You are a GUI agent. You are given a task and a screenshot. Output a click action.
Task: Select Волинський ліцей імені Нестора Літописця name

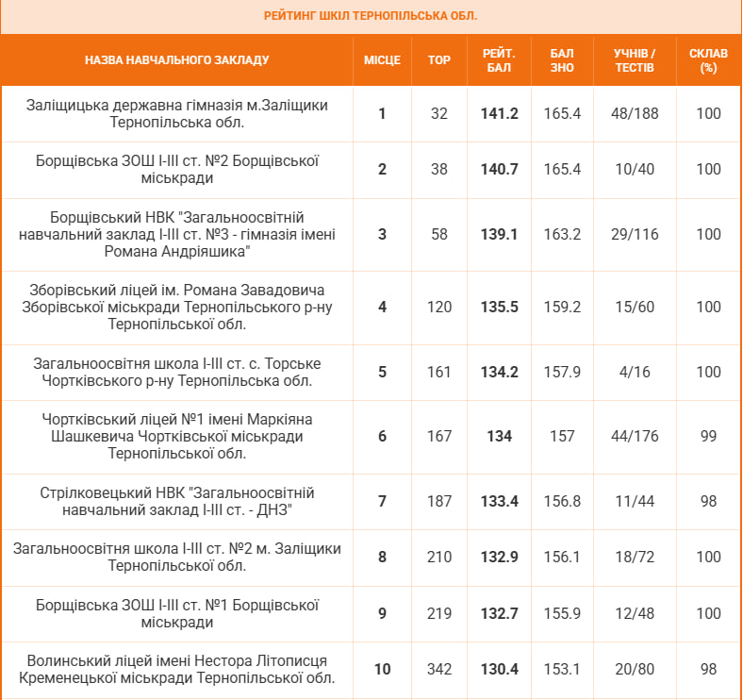[176, 669]
